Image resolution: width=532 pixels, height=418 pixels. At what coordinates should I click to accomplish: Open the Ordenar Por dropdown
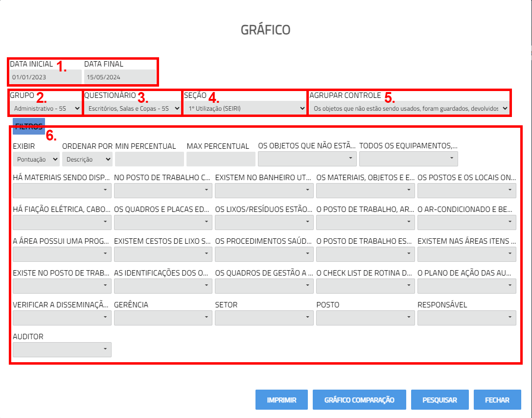[87, 159]
